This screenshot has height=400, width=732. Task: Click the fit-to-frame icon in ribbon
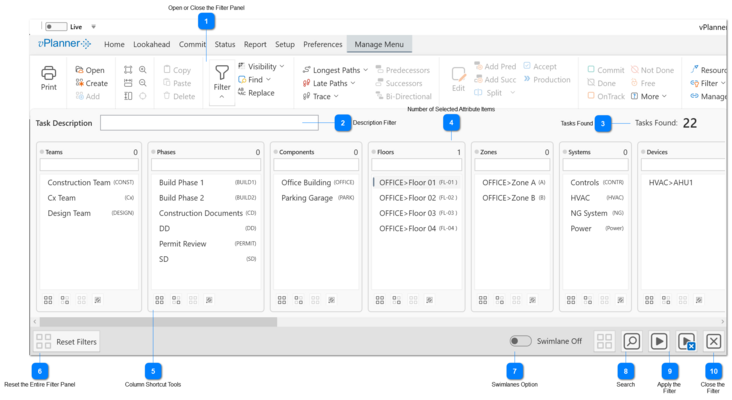pyautogui.click(x=128, y=70)
